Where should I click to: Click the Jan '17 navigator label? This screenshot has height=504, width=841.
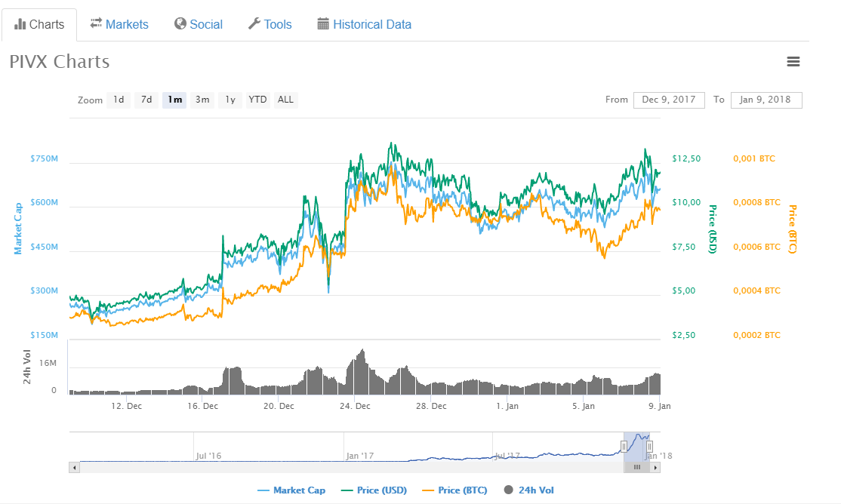tap(360, 456)
